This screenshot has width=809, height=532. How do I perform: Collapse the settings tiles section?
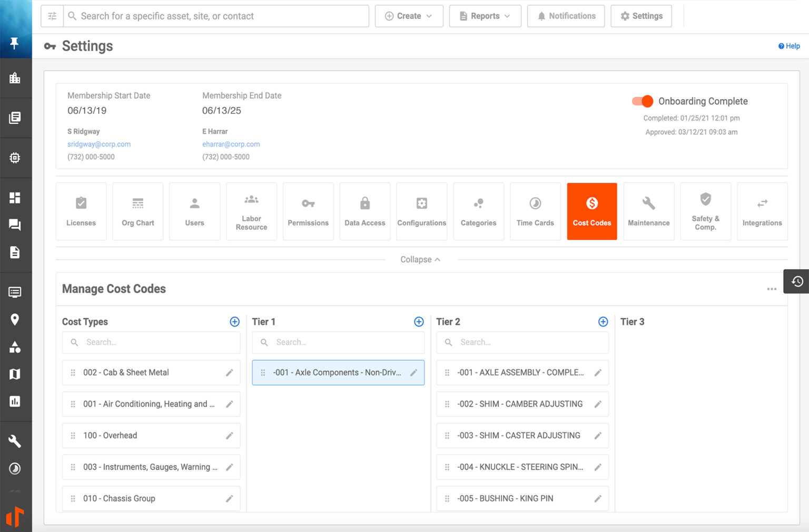point(420,260)
